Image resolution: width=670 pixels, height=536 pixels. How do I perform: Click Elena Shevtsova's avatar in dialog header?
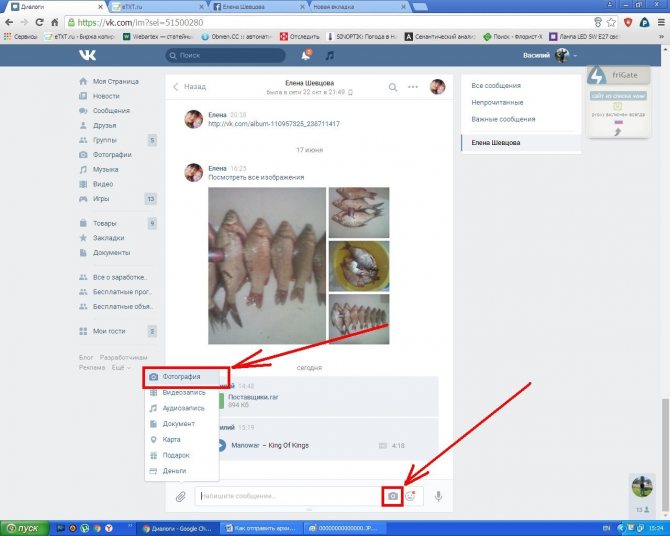tap(437, 87)
